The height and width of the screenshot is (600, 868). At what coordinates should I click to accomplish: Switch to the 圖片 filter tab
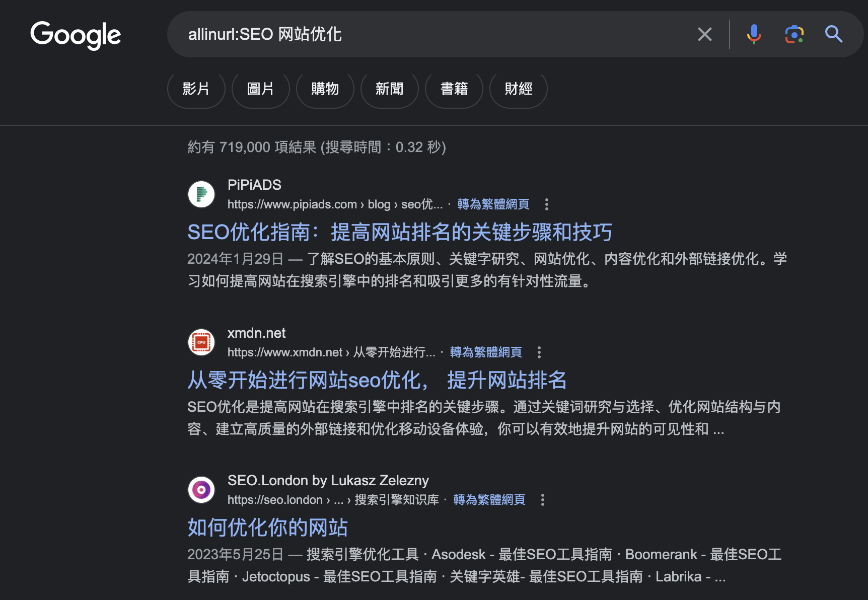click(x=260, y=89)
